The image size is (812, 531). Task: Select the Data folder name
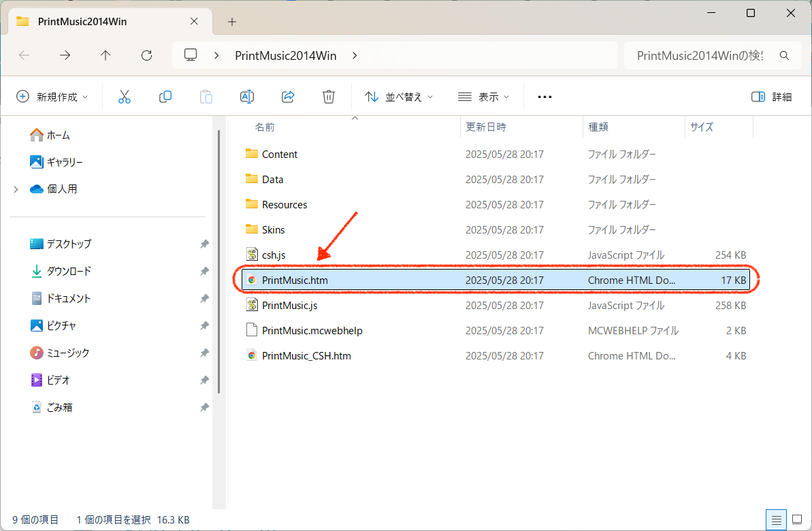(x=272, y=179)
